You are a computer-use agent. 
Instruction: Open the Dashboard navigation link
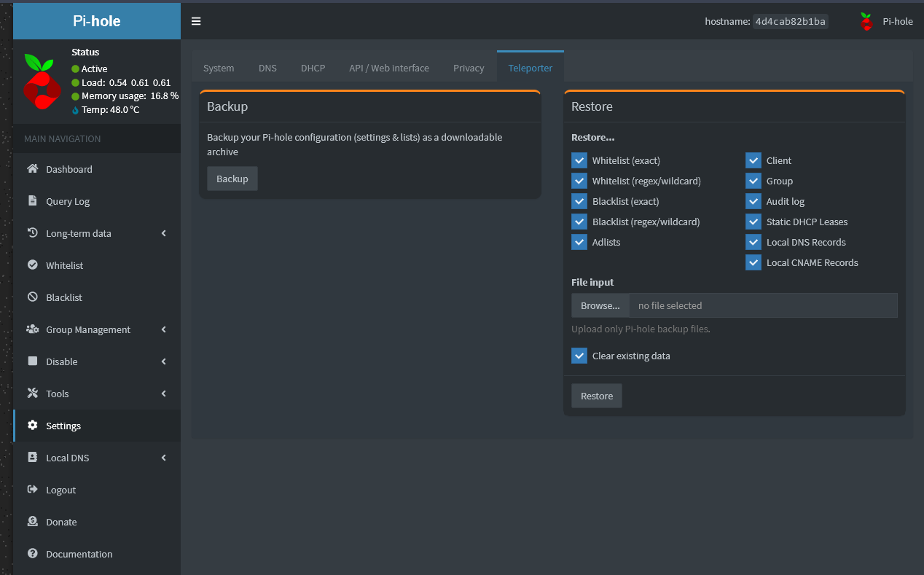[97, 169]
